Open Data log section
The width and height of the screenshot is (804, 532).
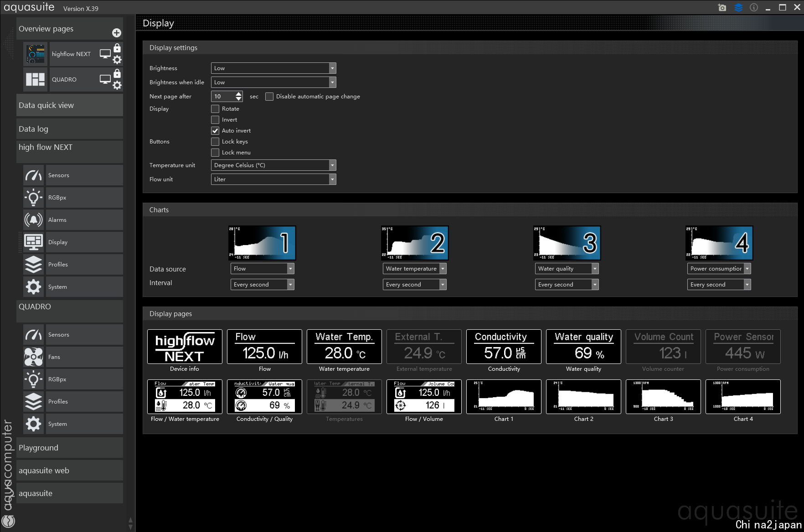[x=70, y=129]
